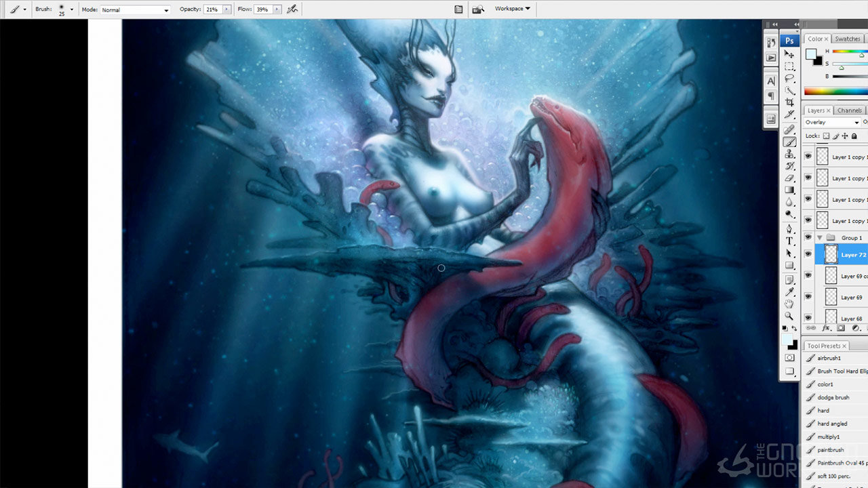Select the Hand tool
The width and height of the screenshot is (868, 488).
789,304
